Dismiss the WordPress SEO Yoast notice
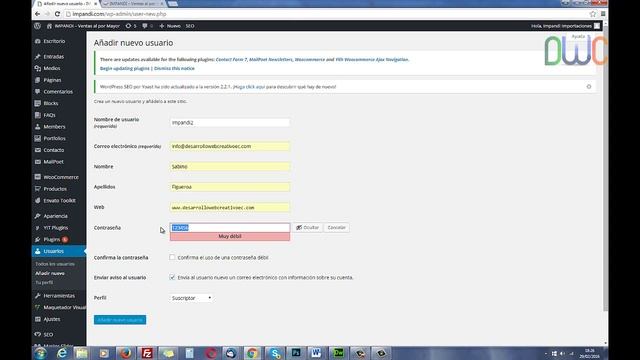This screenshot has width=640, height=360. [589, 87]
